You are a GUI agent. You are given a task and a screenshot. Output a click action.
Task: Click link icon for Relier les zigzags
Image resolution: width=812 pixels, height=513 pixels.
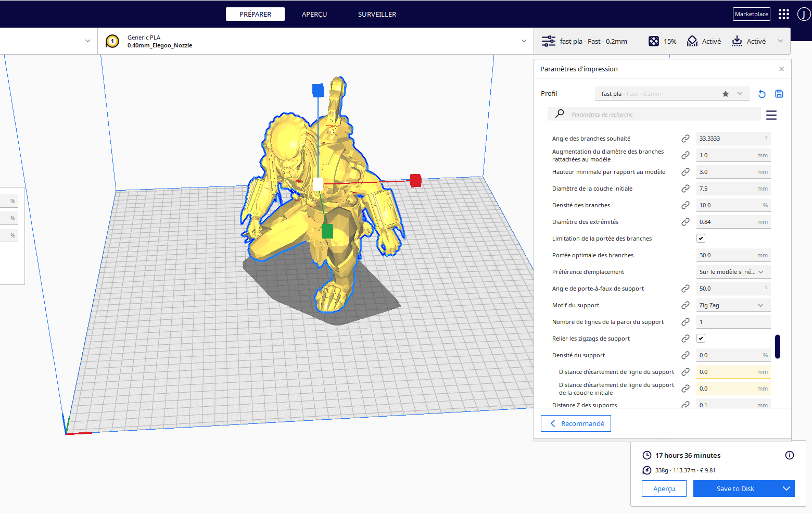tap(686, 339)
